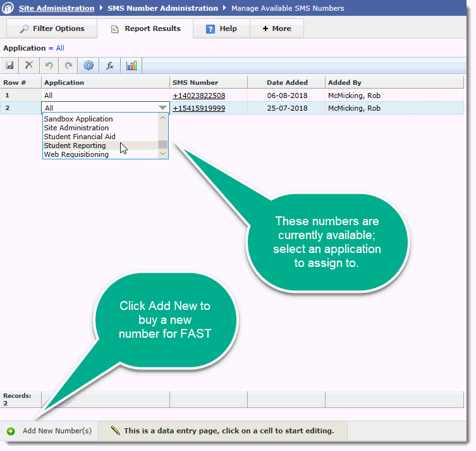Open the bar chart icon in toolbar
Viewport: 476px width, 451px height.
(131, 65)
